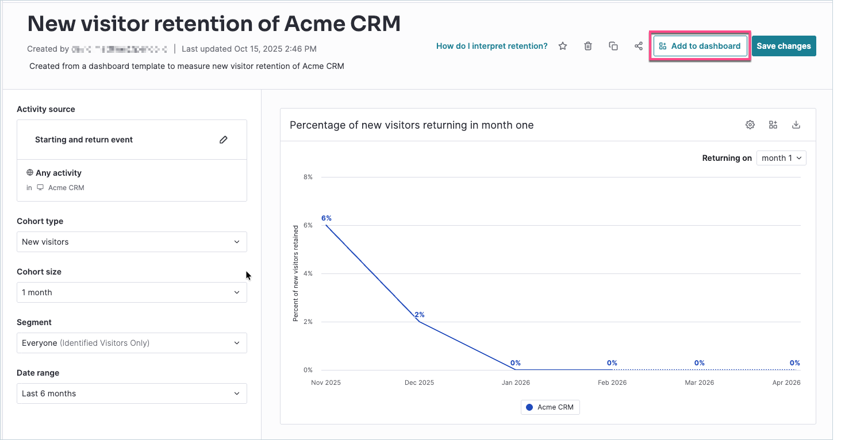868x440 pixels.
Task: Save changes to the report
Action: (783, 46)
